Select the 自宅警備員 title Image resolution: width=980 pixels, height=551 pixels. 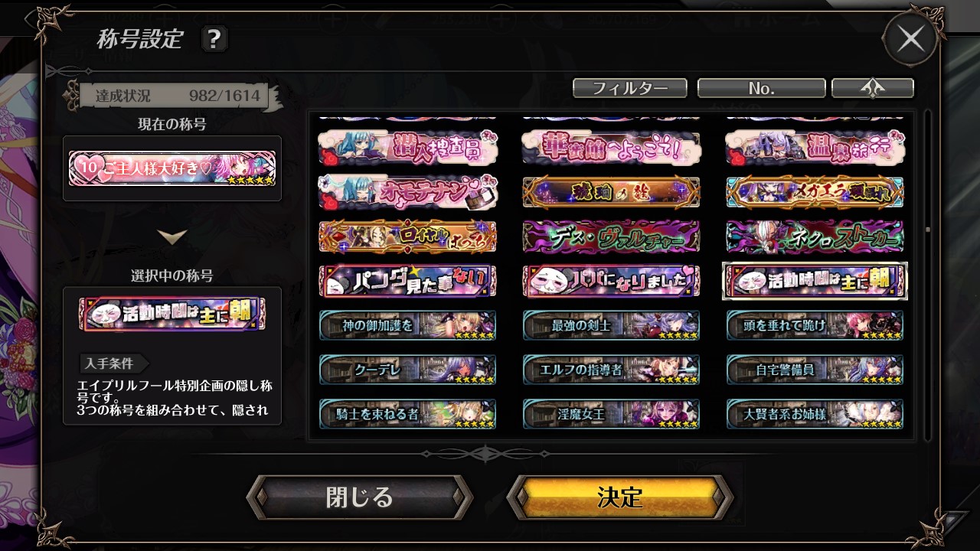(x=815, y=370)
